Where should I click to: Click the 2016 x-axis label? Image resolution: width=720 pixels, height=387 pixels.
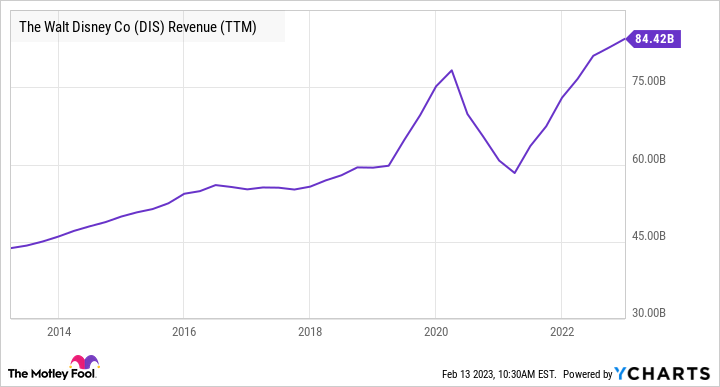click(184, 331)
